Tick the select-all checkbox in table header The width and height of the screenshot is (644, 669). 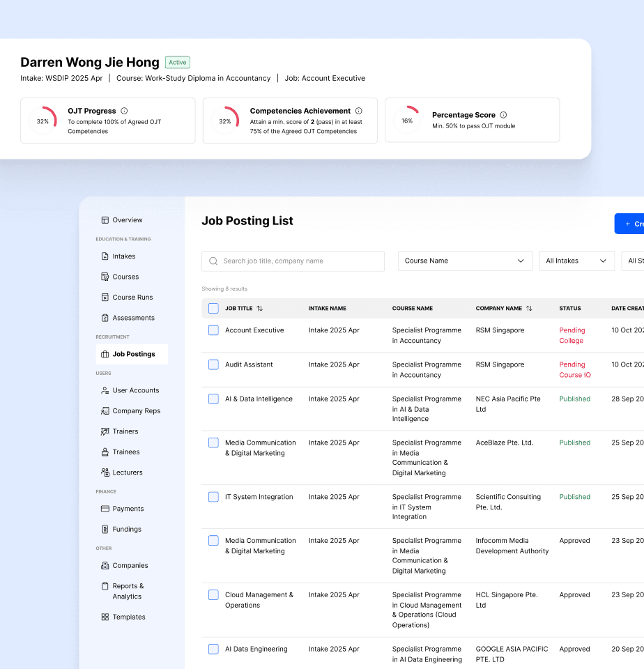tap(213, 309)
